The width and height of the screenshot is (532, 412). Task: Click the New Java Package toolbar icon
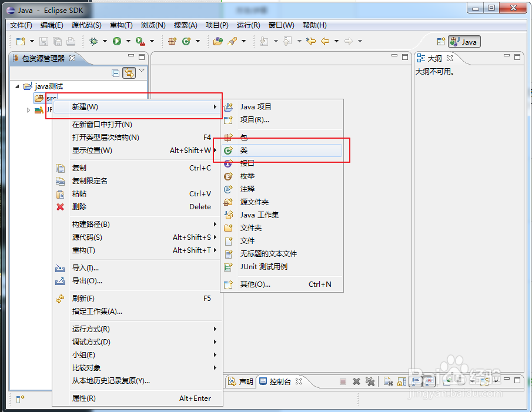[x=172, y=41]
